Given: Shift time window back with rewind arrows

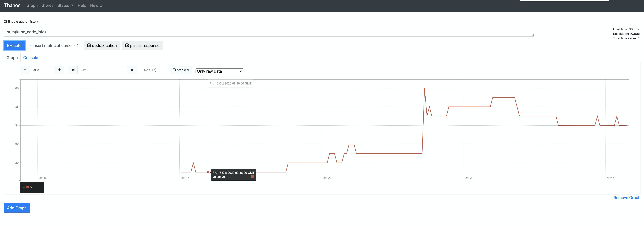Looking at the screenshot, I should point(72,70).
